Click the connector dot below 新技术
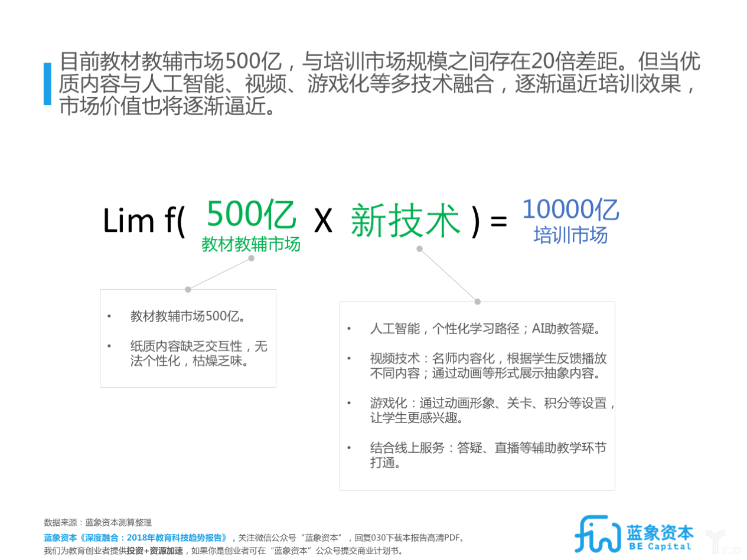747x560 pixels. point(419,248)
